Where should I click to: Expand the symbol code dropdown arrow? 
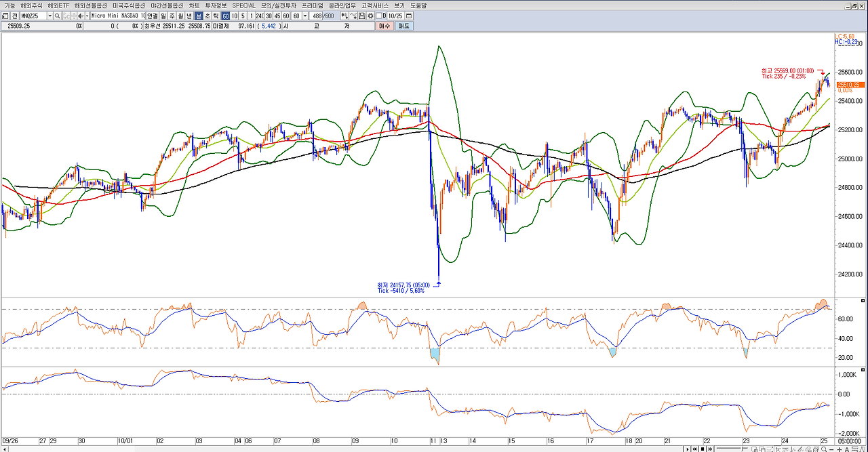click(x=50, y=16)
